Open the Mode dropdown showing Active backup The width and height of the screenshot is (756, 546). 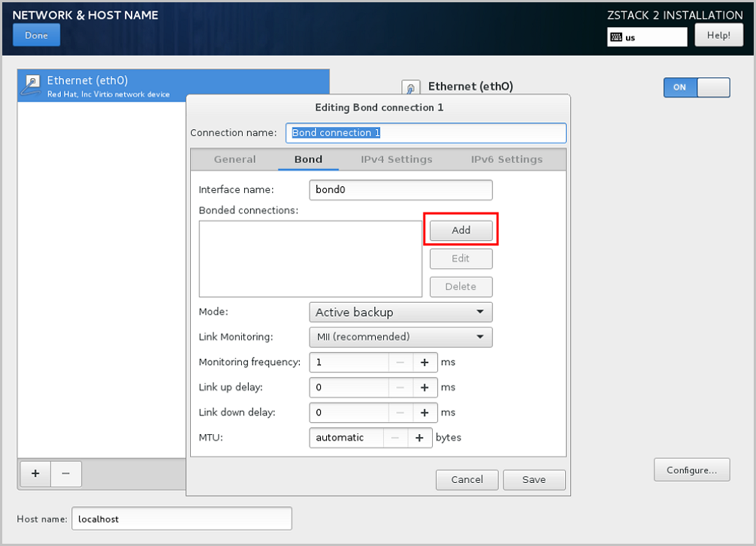tap(401, 312)
